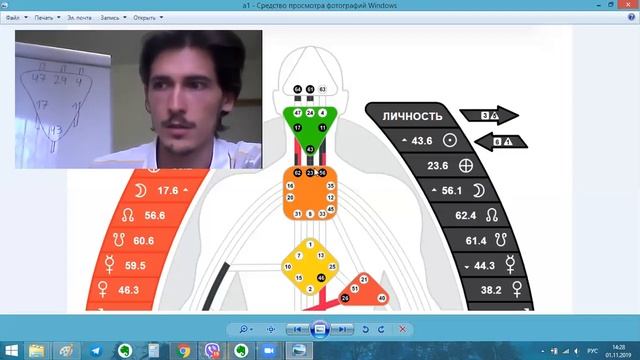The height and width of the screenshot is (360, 640).
Task: Click the ЛИЧНОСТЬ heading in the chart
Action: click(x=412, y=116)
